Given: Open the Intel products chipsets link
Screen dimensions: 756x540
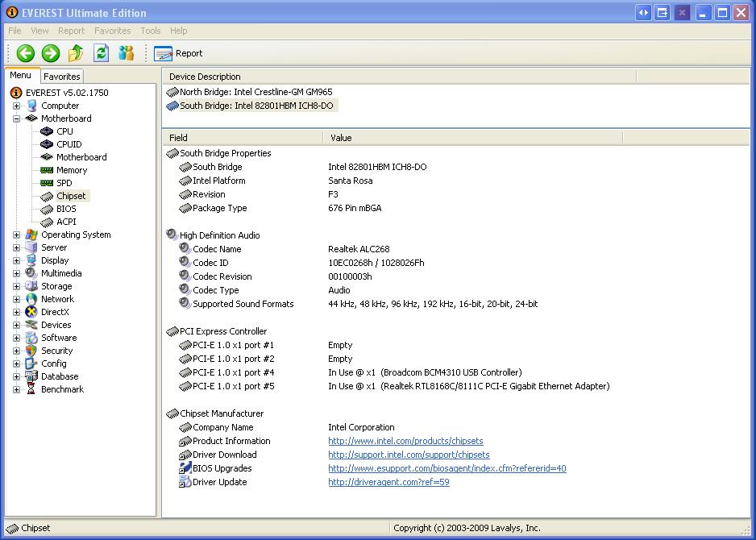Looking at the screenshot, I should [405, 441].
